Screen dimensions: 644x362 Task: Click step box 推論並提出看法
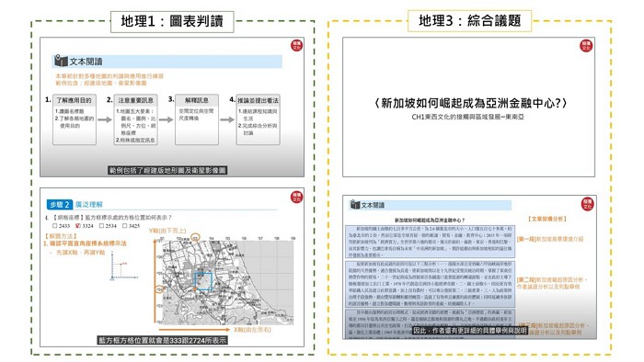point(259,119)
